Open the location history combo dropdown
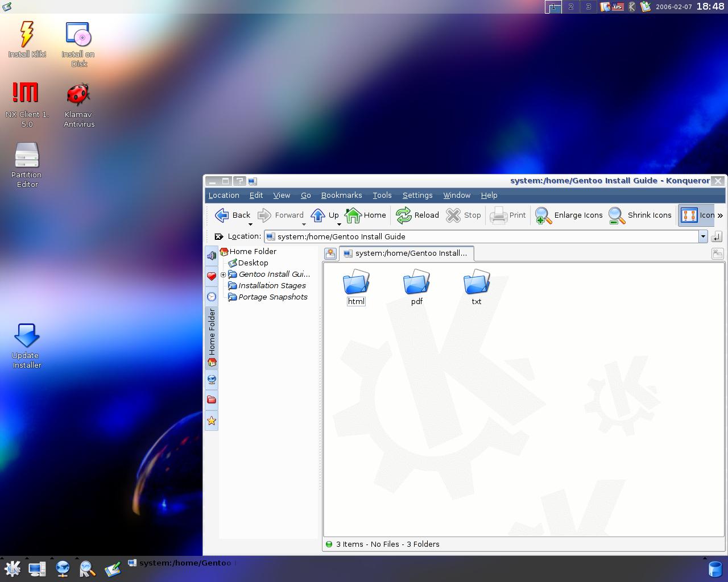 (x=703, y=236)
